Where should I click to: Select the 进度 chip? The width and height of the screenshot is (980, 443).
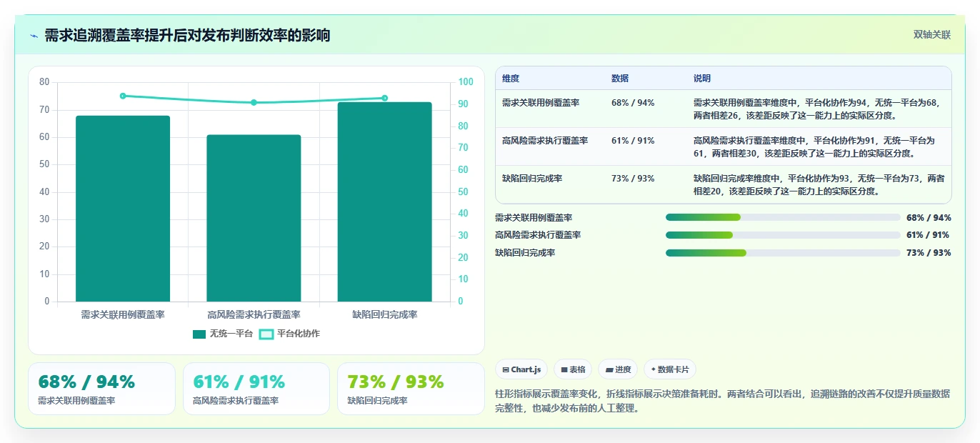(x=618, y=369)
